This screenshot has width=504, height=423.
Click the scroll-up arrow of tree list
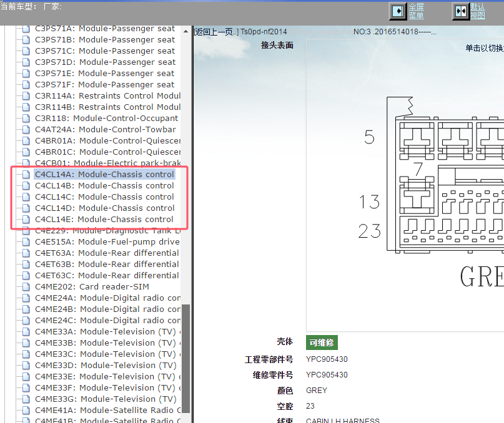tap(185, 31)
